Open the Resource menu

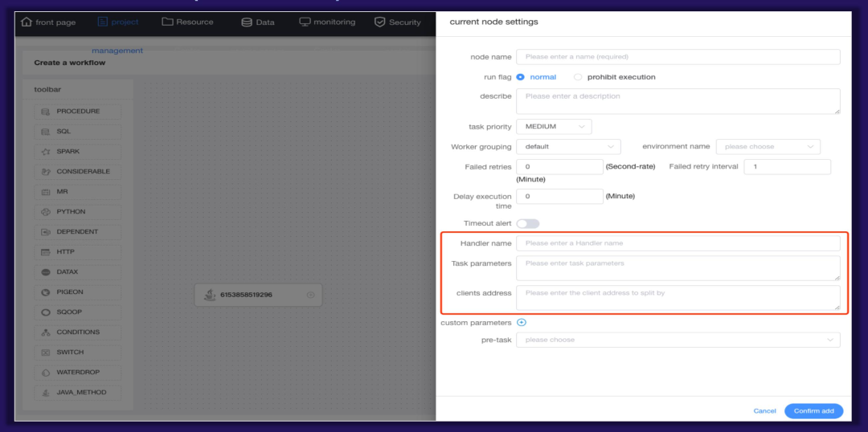pos(188,22)
